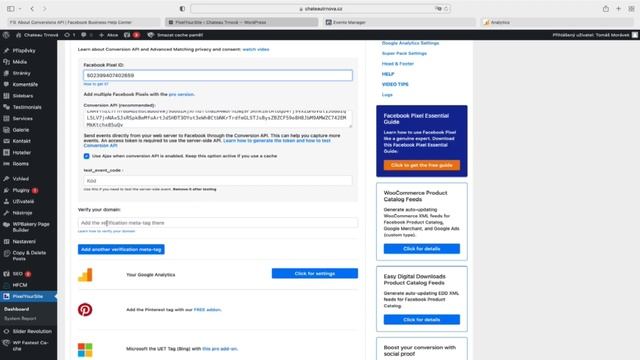Select the PixelYourSite WordPress tab

[242, 22]
